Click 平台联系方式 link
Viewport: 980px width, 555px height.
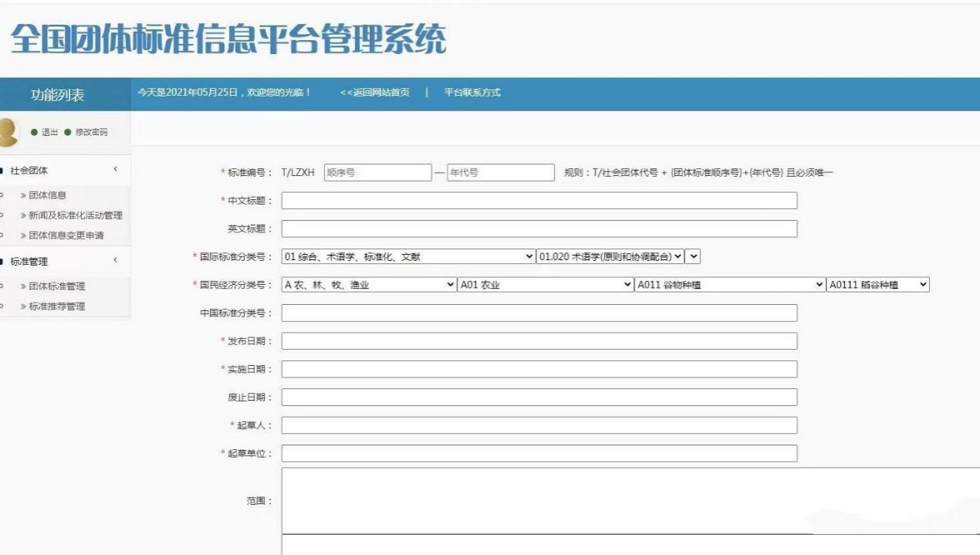tap(472, 93)
